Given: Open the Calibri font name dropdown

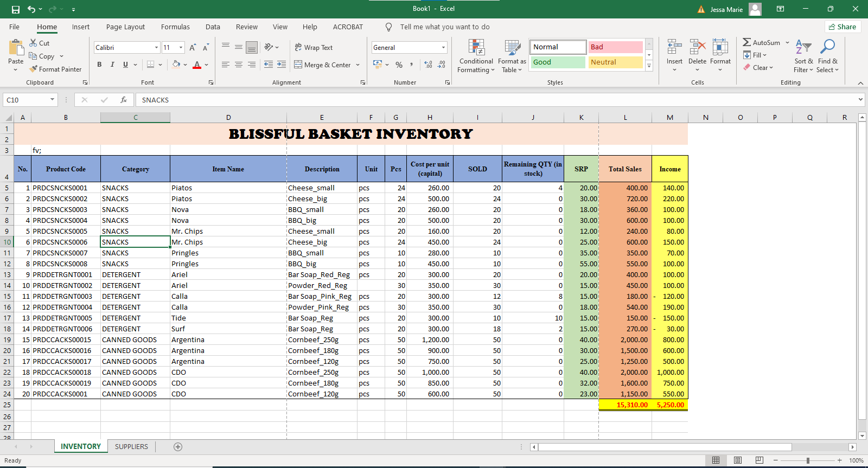Looking at the screenshot, I should pos(156,48).
